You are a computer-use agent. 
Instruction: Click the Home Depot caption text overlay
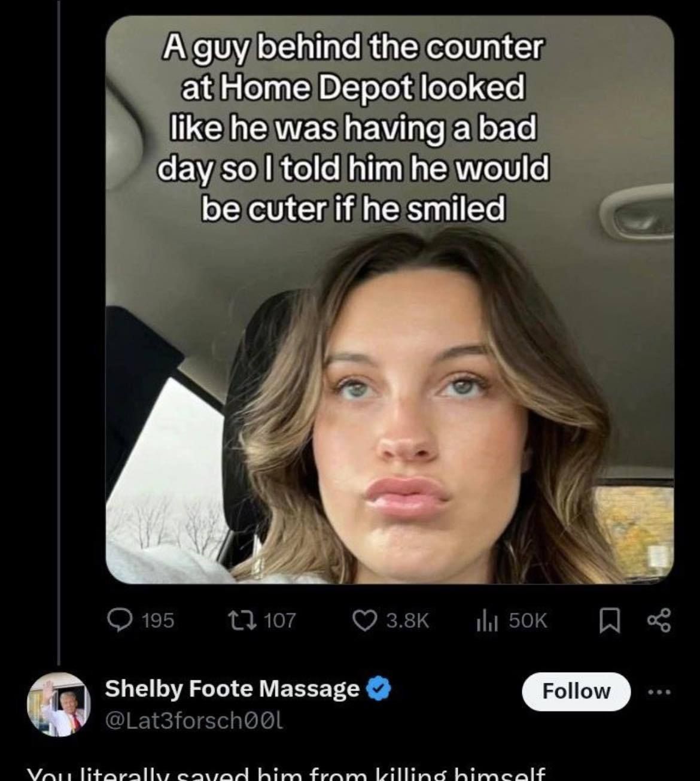[352, 127]
